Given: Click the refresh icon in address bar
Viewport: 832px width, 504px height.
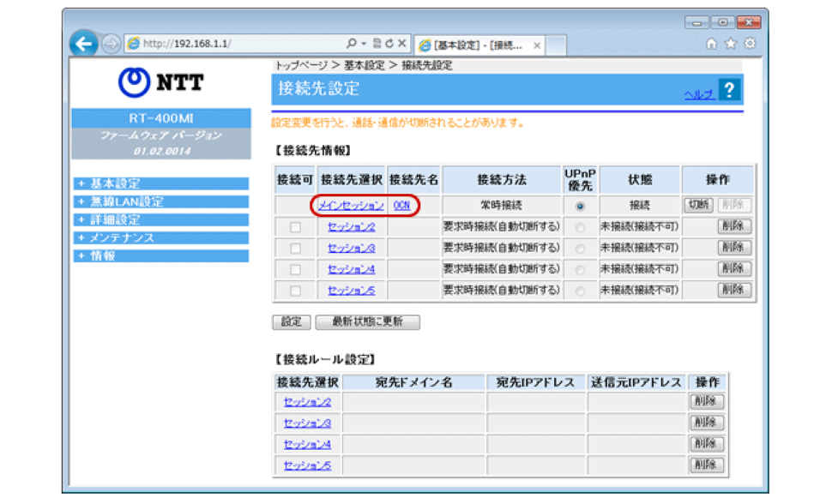Looking at the screenshot, I should click(x=390, y=44).
